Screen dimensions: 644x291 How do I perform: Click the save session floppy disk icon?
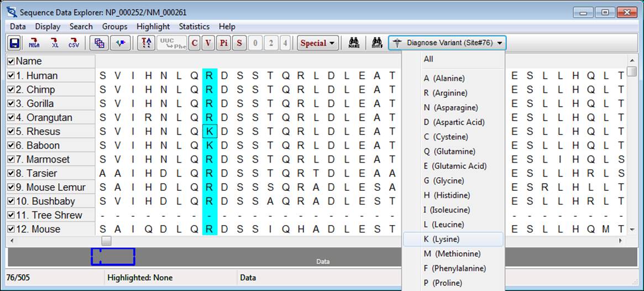tap(14, 43)
